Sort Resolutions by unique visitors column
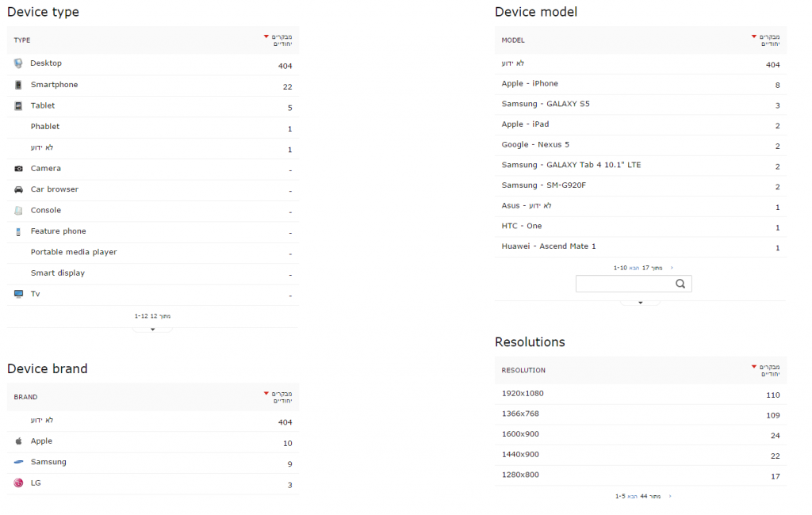Image resolution: width=812 pixels, height=515 pixels. pos(766,371)
